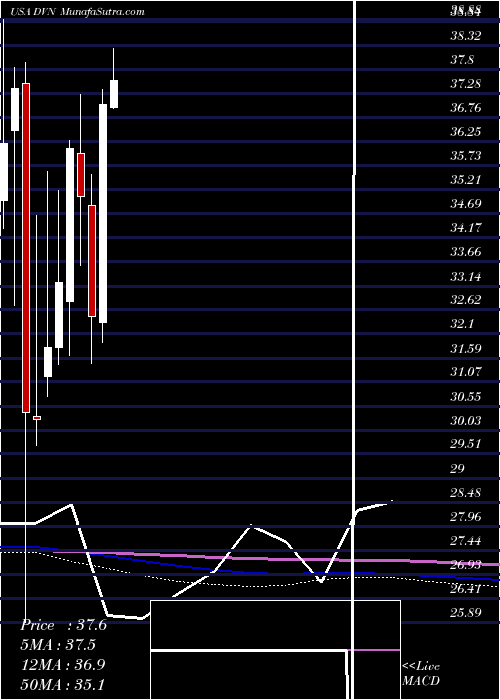This screenshot has height=700, width=500.
Task: Click the tallest red candlestick body
Action: tap(26, 248)
